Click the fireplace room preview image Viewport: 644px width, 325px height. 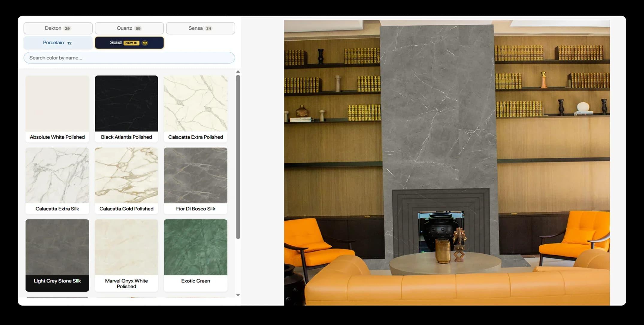pyautogui.click(x=447, y=162)
